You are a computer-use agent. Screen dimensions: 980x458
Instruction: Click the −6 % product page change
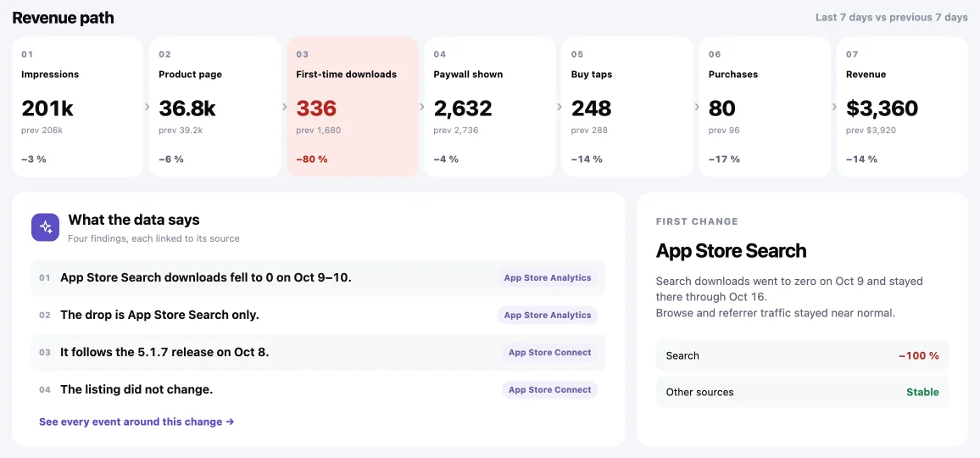(171, 159)
